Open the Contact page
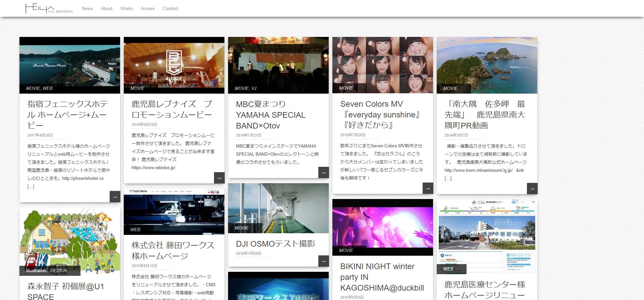 click(x=170, y=9)
